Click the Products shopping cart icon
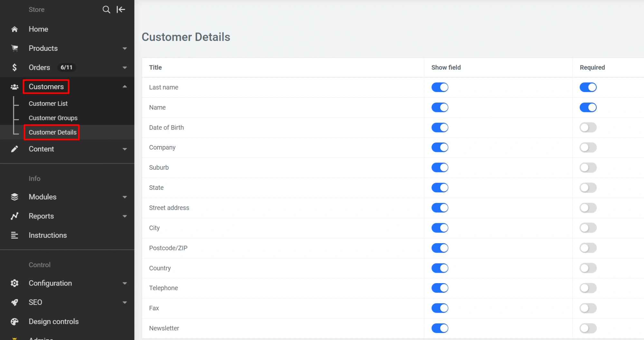This screenshot has width=644, height=340. pyautogui.click(x=14, y=48)
